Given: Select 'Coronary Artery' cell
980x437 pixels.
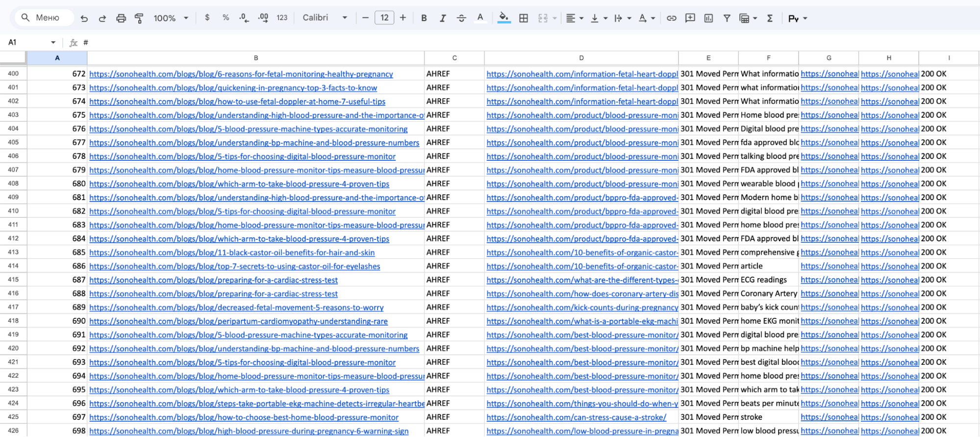Looking at the screenshot, I should point(769,293).
